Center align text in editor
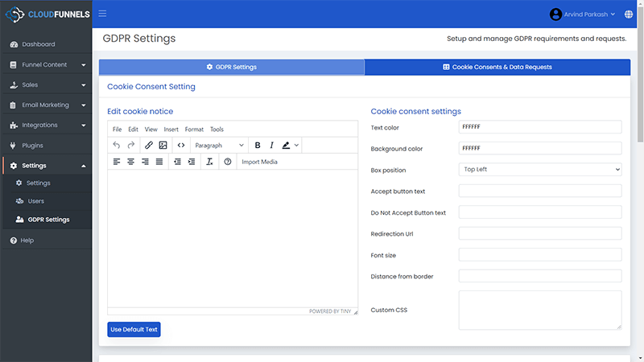644x362 pixels. pyautogui.click(x=130, y=162)
